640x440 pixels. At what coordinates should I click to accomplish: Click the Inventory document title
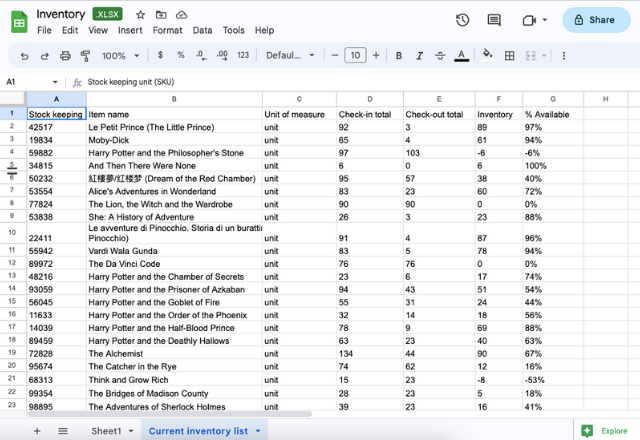click(61, 14)
